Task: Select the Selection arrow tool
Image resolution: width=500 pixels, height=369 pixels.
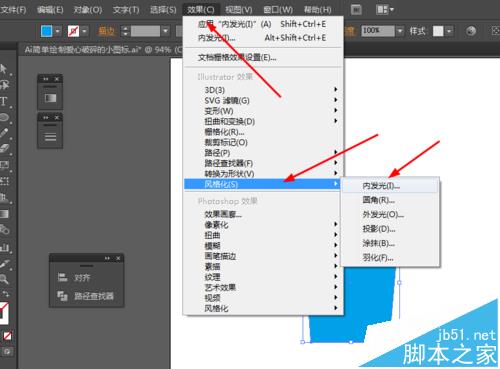Action: [3, 69]
